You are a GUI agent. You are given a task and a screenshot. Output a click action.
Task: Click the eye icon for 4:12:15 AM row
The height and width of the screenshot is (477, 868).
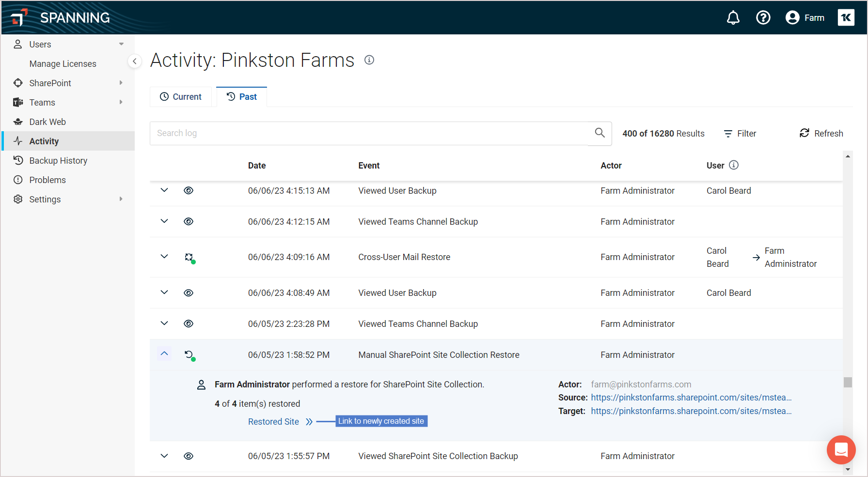tap(189, 221)
